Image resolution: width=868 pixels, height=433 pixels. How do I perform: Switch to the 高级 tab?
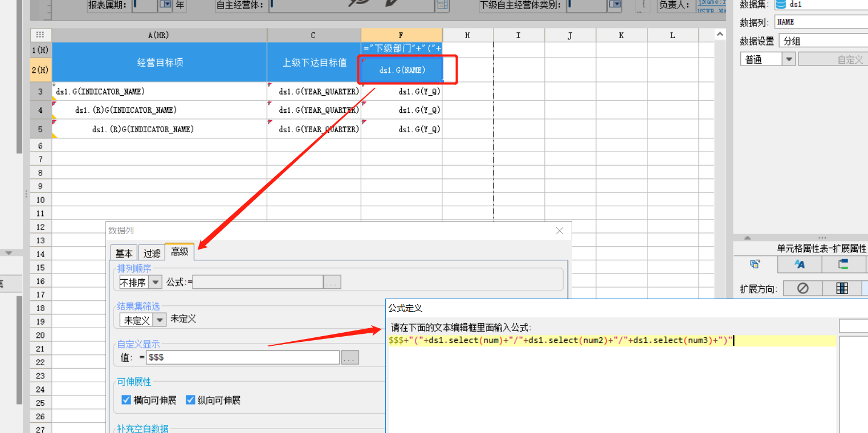(180, 251)
